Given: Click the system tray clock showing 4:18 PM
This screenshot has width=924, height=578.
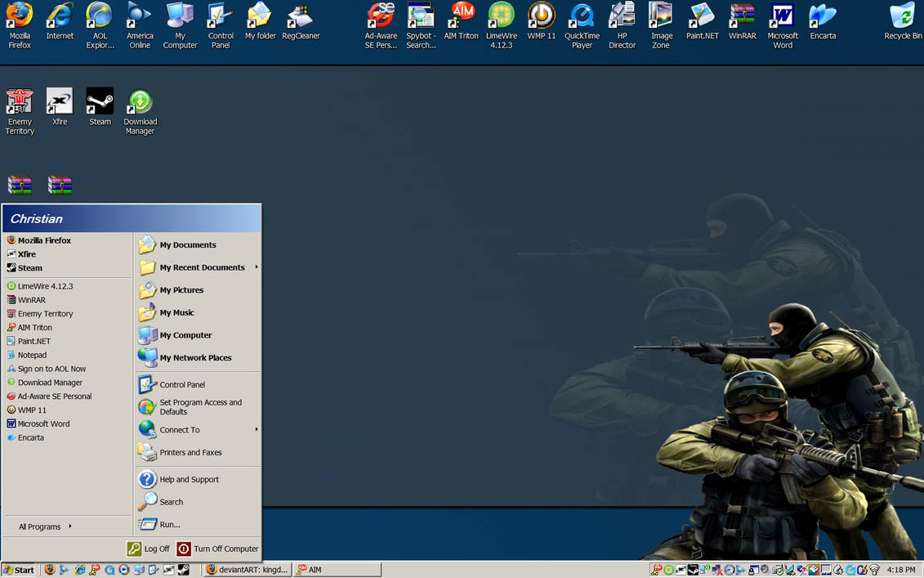Looking at the screenshot, I should (901, 570).
